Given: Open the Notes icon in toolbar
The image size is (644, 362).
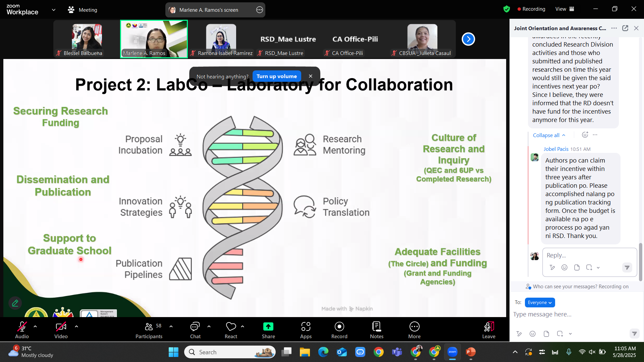Looking at the screenshot, I should tap(376, 327).
